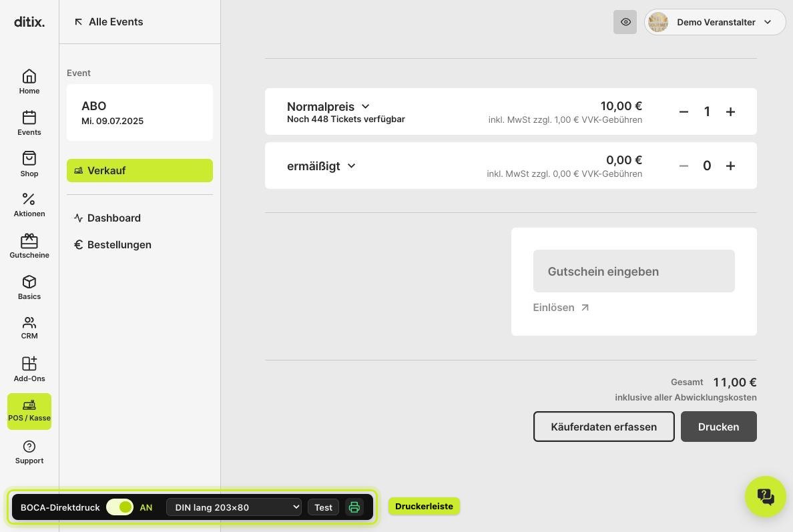Open Gutscheine gift card section

click(x=29, y=246)
